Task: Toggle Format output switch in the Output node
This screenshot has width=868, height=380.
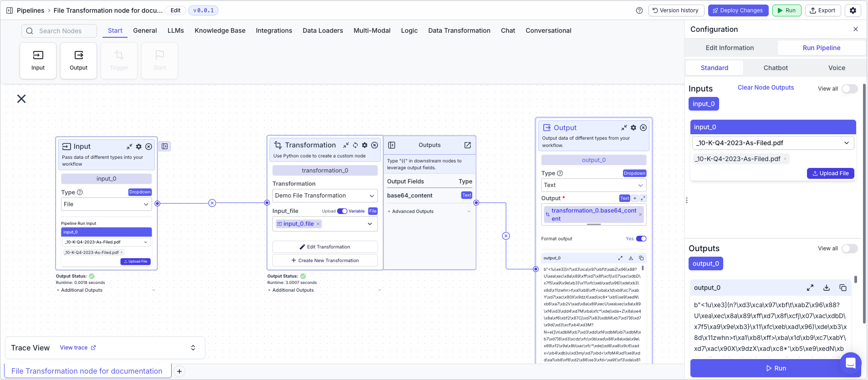Action: tap(641, 239)
